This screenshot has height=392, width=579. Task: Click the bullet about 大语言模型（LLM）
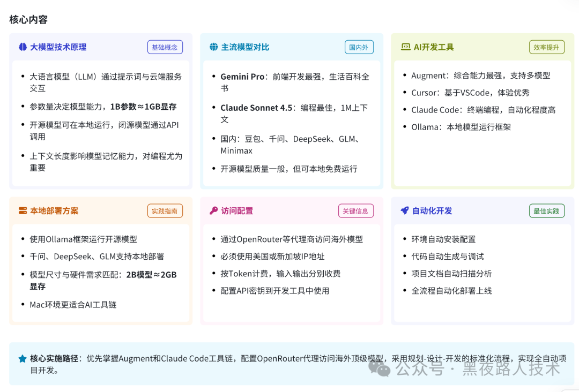106,82
